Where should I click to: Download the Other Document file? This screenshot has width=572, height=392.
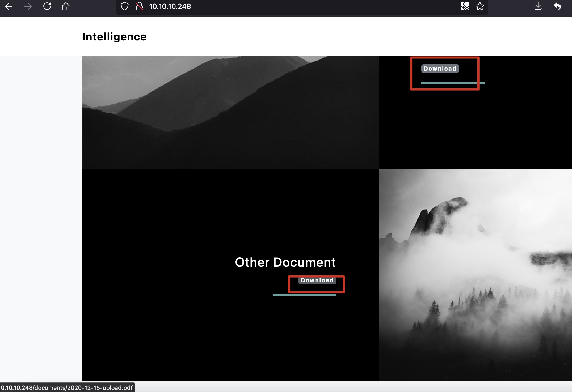point(317,280)
